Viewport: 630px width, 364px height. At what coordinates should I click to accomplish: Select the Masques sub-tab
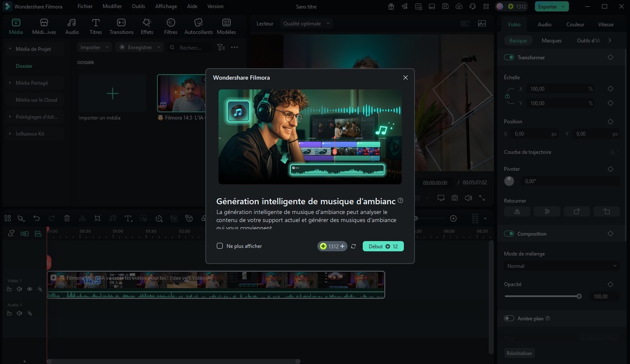(x=552, y=41)
